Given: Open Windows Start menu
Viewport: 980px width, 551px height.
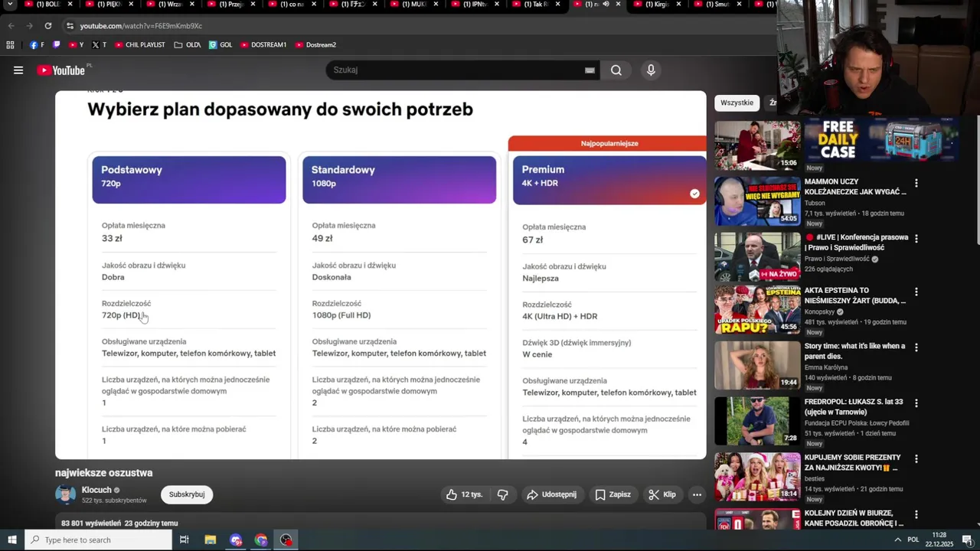Looking at the screenshot, I should (11, 540).
